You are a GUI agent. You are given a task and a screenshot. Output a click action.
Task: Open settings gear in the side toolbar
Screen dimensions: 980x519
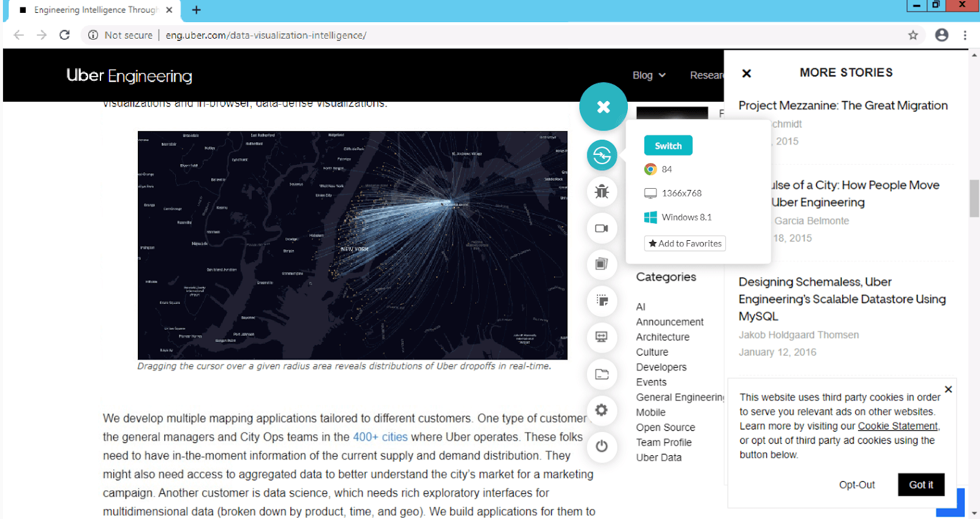point(602,410)
